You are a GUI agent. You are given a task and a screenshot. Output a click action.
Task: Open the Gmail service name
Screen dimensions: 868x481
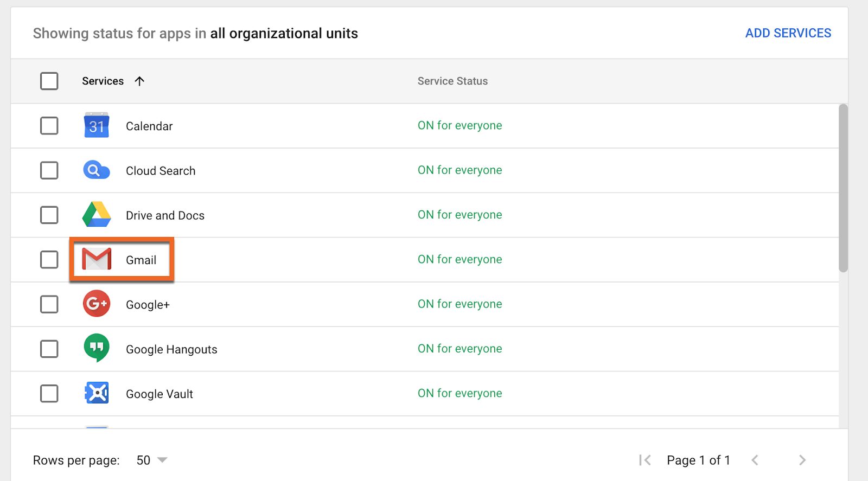141,260
